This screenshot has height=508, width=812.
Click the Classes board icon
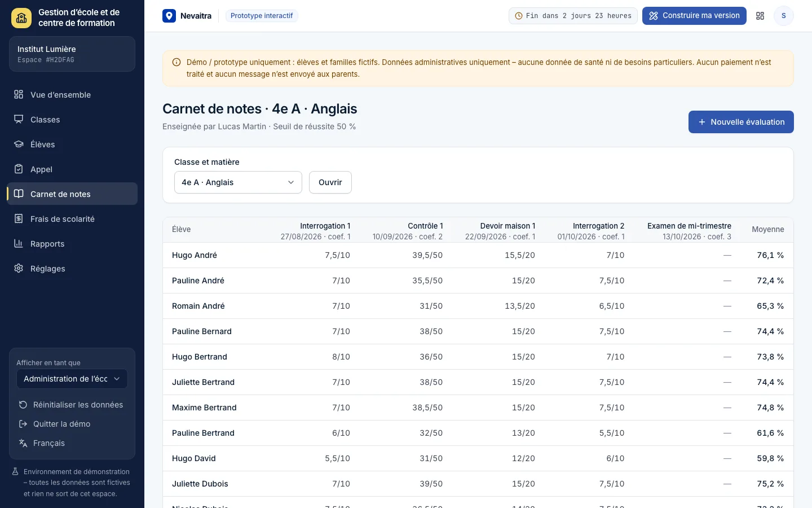pyautogui.click(x=19, y=119)
